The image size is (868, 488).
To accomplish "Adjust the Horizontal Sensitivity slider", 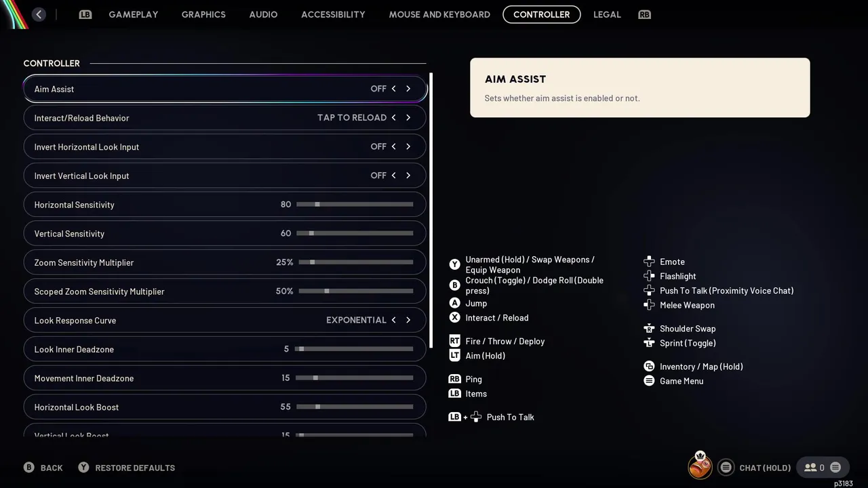I will pyautogui.click(x=355, y=204).
